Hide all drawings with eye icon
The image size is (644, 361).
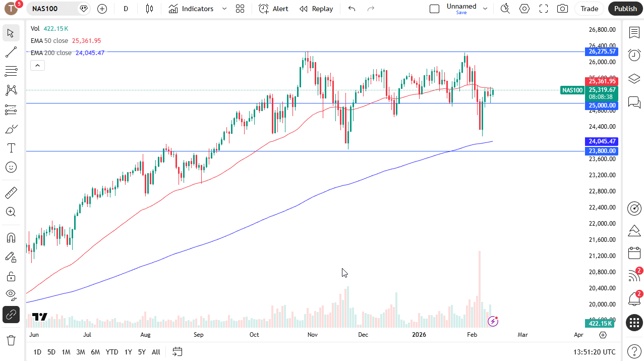coord(11,295)
